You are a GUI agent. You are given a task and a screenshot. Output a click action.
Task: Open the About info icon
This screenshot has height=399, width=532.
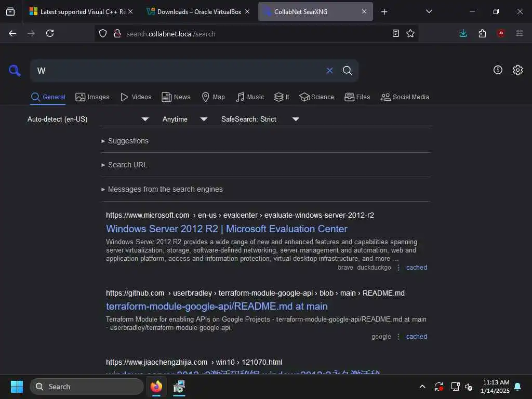pyautogui.click(x=497, y=70)
